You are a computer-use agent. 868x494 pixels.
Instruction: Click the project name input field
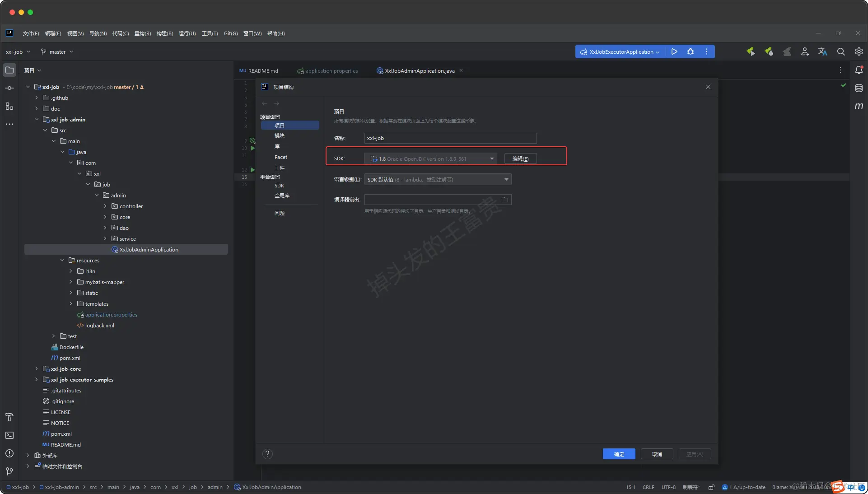point(450,138)
